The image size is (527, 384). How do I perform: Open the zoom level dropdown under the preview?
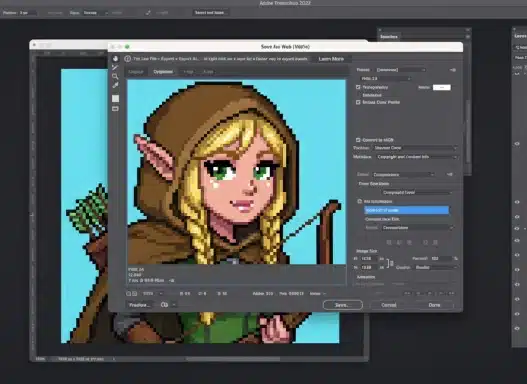click(153, 294)
